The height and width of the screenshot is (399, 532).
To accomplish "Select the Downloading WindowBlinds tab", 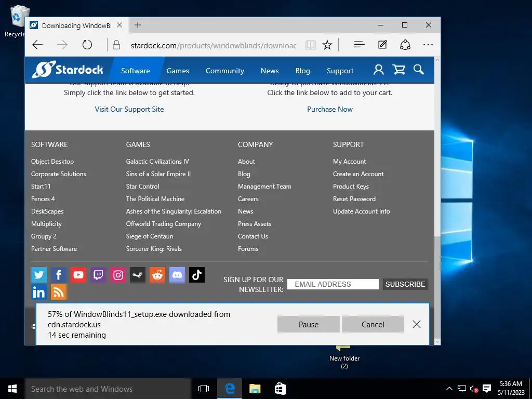I will pyautogui.click(x=77, y=25).
